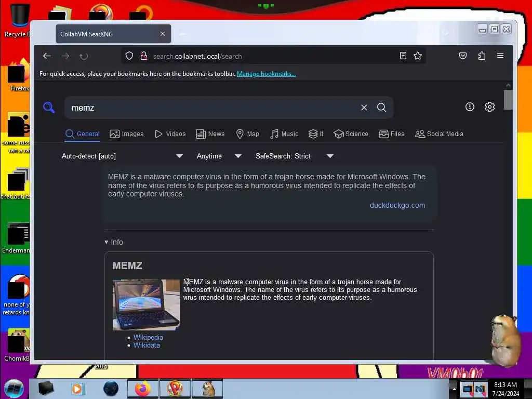Switch to the Files search tab
The width and height of the screenshot is (532, 399).
(392, 134)
